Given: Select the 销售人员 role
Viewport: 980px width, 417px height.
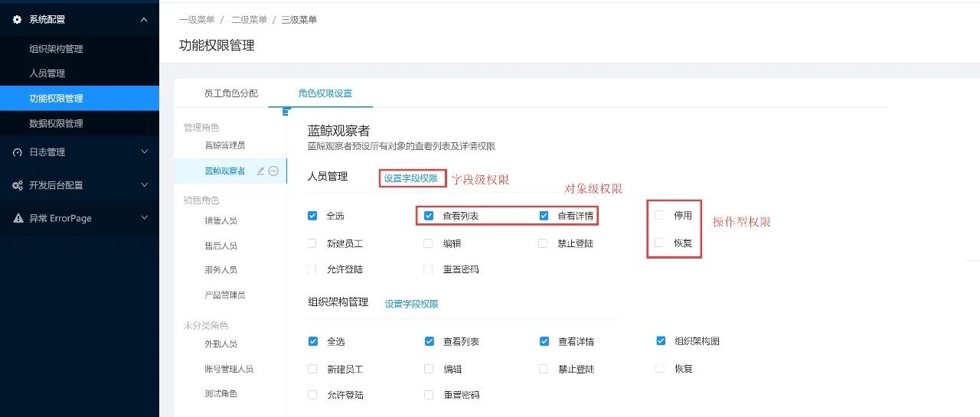Looking at the screenshot, I should (220, 220).
